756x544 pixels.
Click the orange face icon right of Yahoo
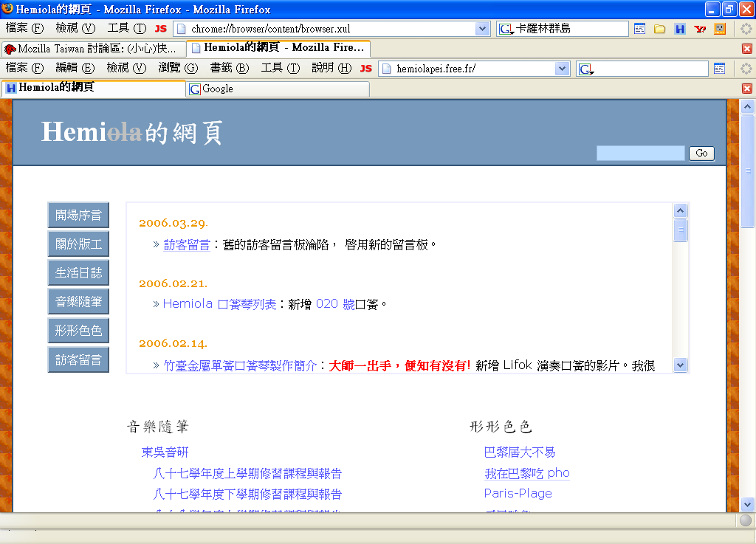(720, 29)
